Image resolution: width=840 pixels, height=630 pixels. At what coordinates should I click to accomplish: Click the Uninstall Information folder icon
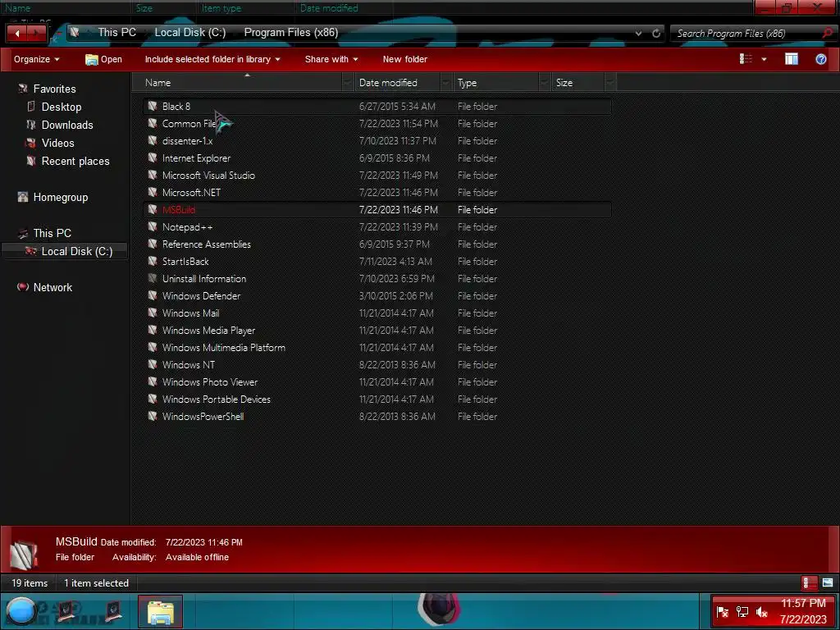point(152,279)
